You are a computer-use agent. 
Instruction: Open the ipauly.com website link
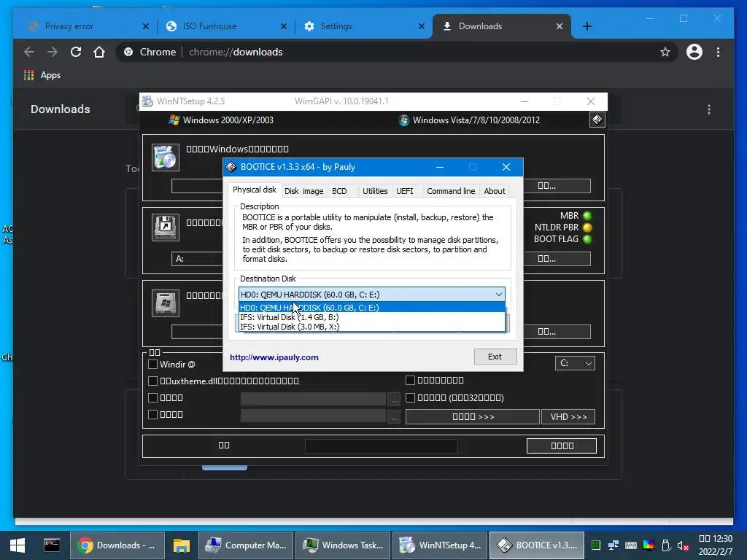click(x=274, y=357)
